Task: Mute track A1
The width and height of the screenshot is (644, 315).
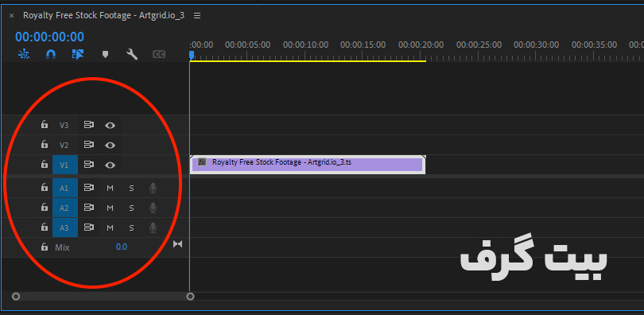Action: [110, 188]
